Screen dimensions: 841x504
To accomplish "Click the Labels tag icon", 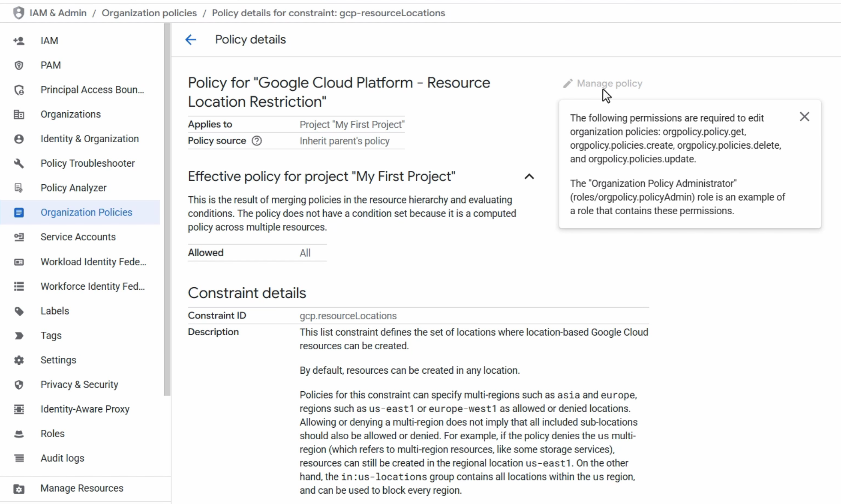I will (x=19, y=311).
